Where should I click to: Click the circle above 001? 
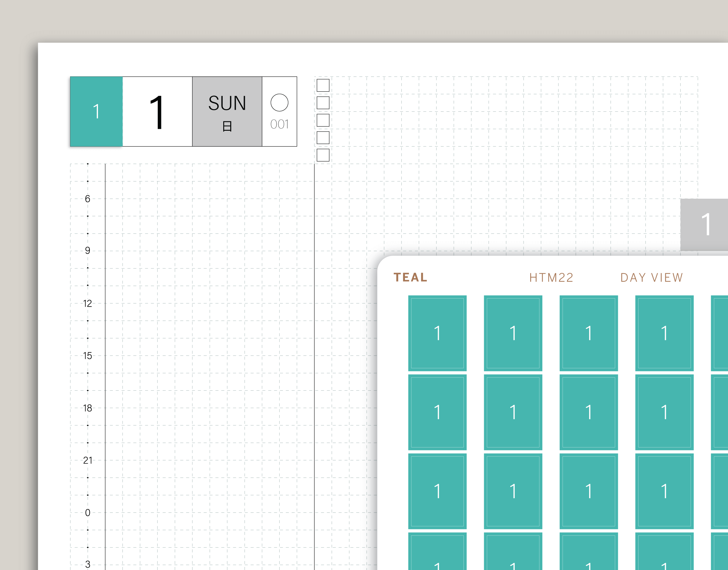click(279, 103)
